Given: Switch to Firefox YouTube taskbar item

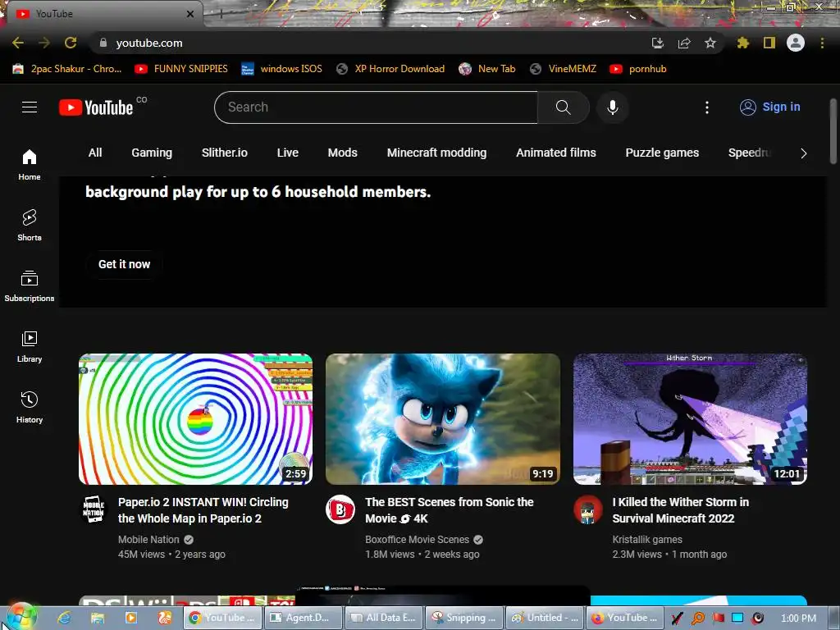Looking at the screenshot, I should [625, 618].
